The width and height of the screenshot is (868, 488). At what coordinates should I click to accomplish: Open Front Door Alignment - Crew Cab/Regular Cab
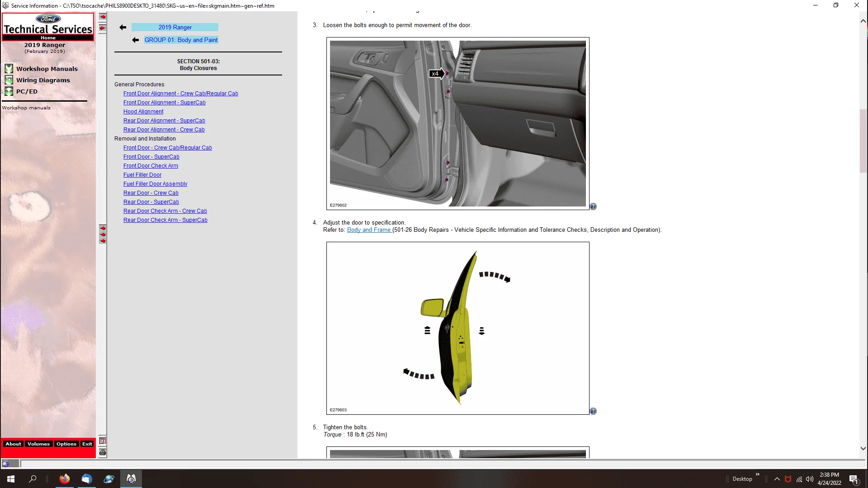(x=181, y=94)
